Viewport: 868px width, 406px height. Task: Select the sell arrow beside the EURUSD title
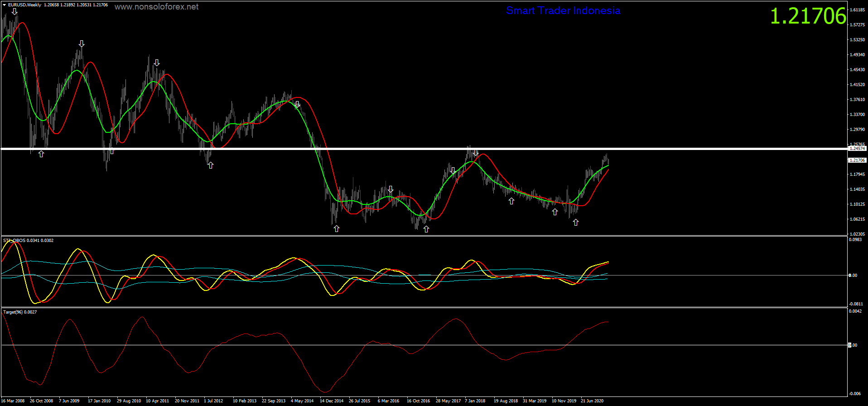tap(14, 12)
